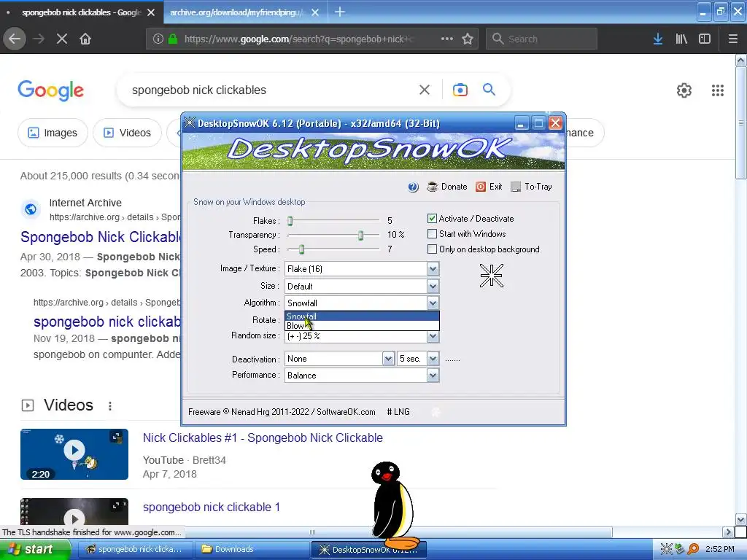The image size is (747, 560).
Task: Click the Windows start button
Action: pos(35,550)
